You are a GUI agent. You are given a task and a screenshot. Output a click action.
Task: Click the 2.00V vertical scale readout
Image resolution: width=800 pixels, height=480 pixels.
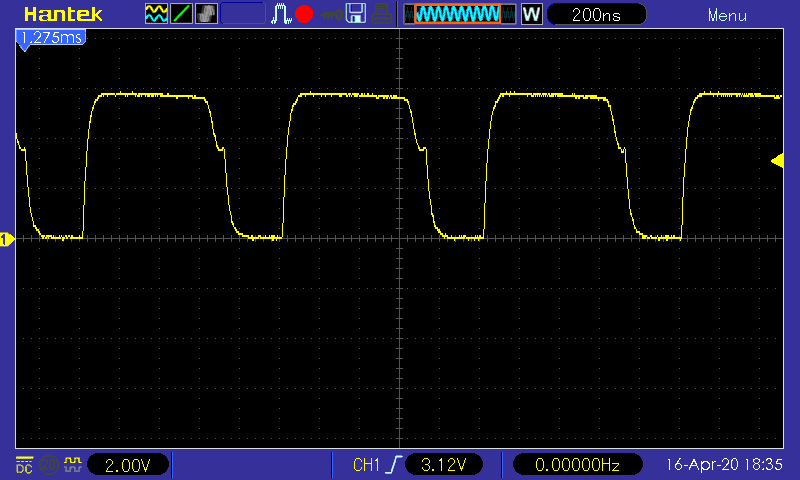coord(128,465)
